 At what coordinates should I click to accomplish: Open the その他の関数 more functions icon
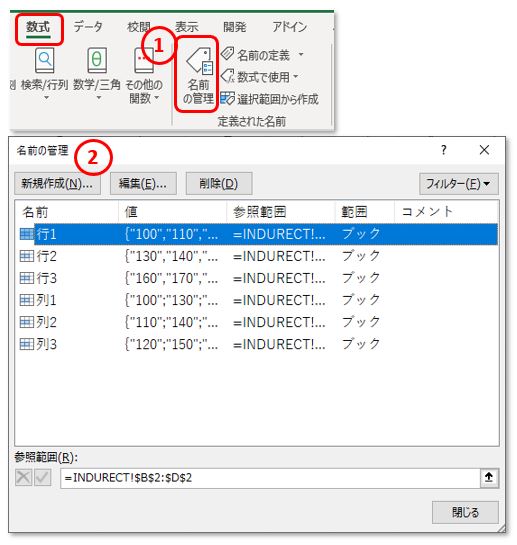pyautogui.click(x=144, y=60)
